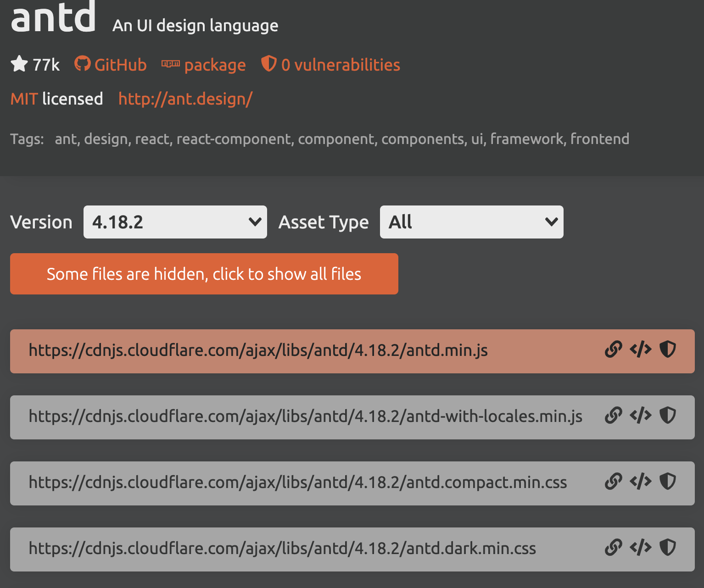
Task: Select the antd.compact.min.css URL row
Action: (352, 483)
